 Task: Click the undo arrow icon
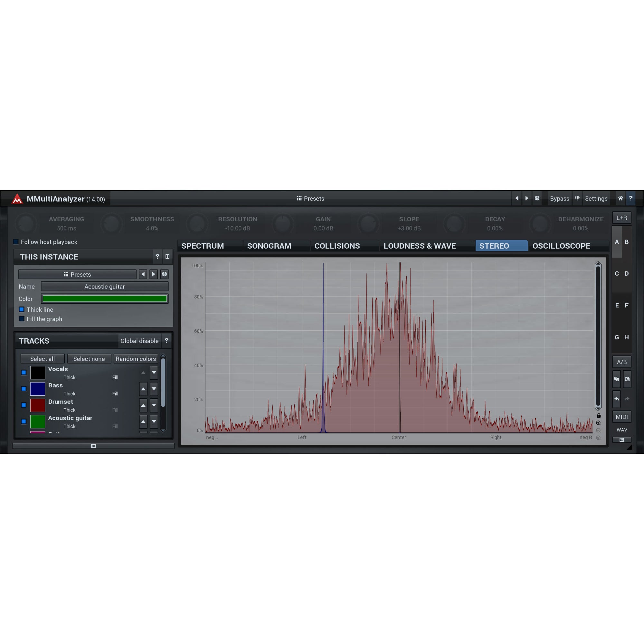617,399
